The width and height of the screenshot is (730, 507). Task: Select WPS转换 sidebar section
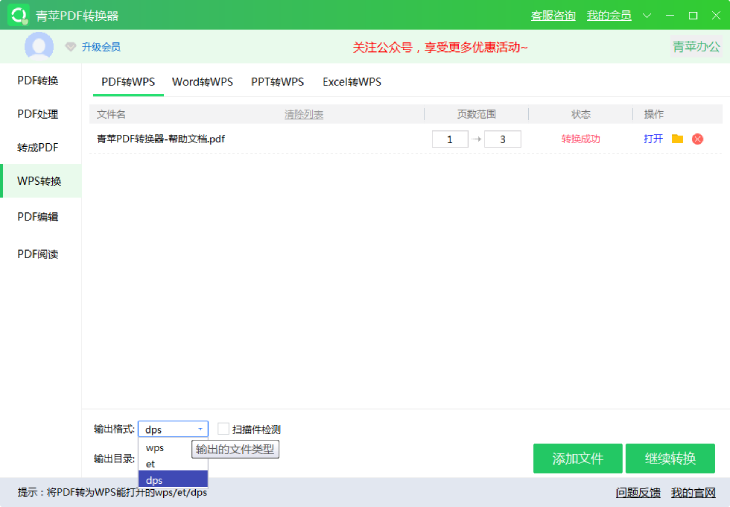point(41,181)
